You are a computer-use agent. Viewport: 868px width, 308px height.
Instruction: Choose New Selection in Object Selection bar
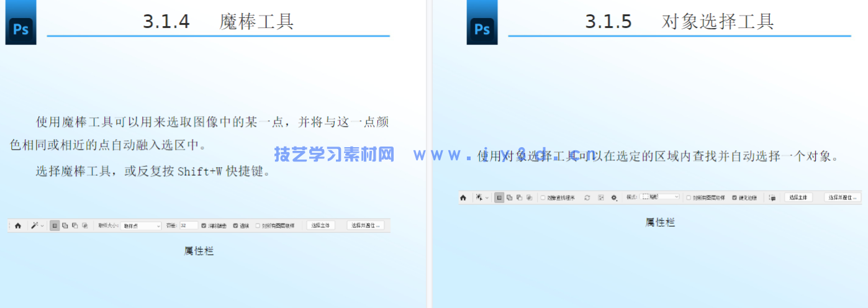[x=499, y=197]
